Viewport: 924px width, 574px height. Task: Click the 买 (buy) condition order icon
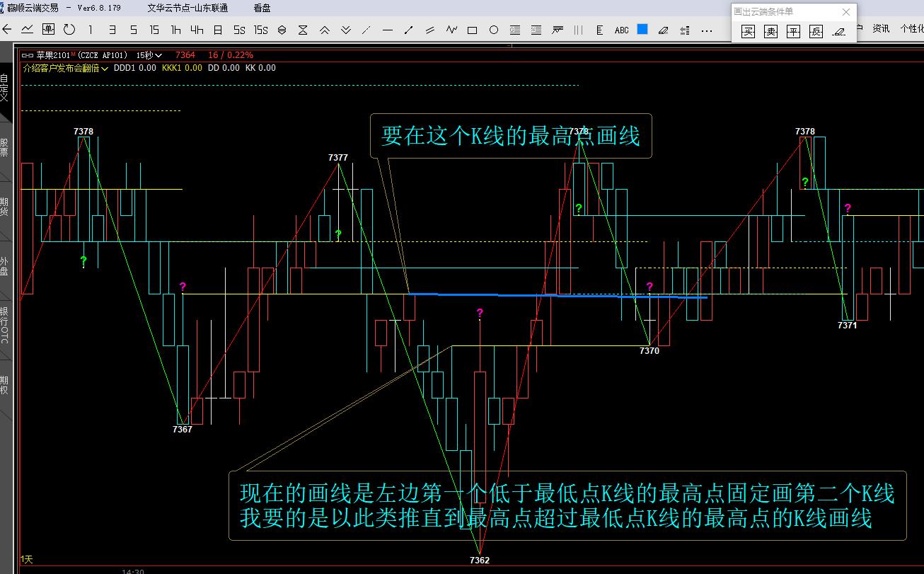click(x=748, y=32)
